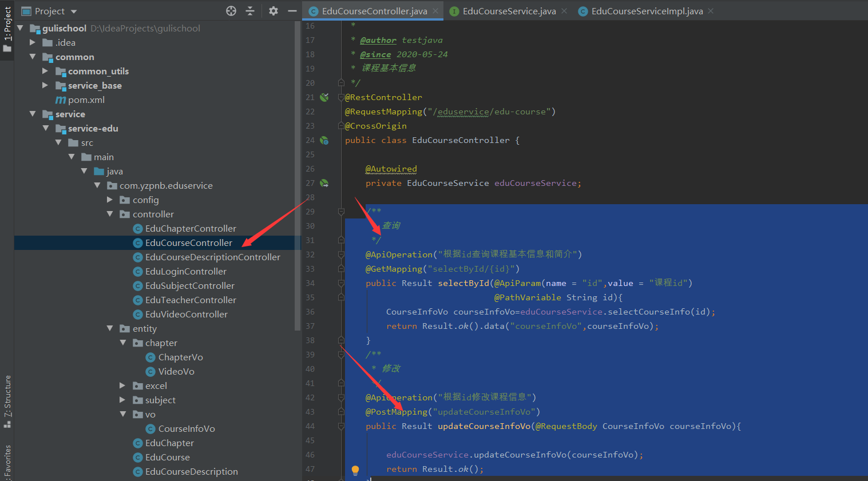Select the EduCourseController.java tab
The height and width of the screenshot is (481, 868).
coord(374,11)
